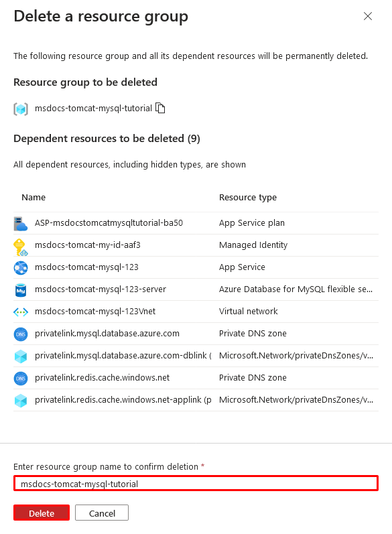
Task: Click the redis Private DNS zone icon
Action: (20, 379)
